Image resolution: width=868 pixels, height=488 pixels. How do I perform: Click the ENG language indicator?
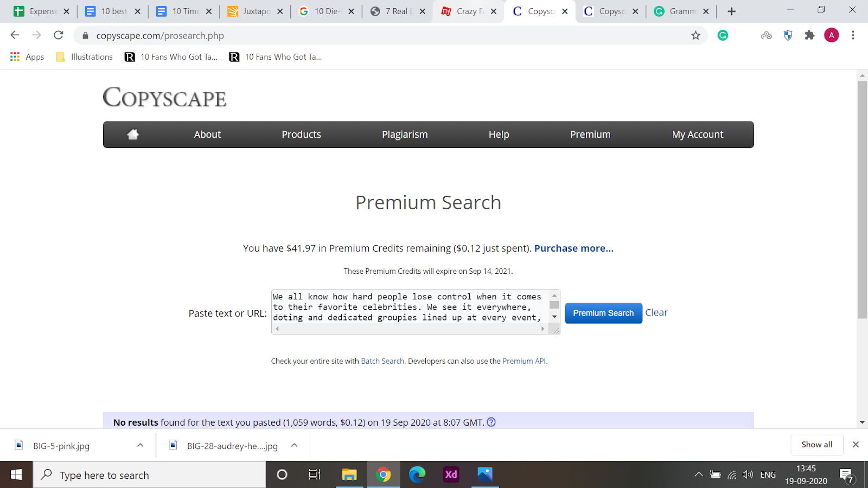[x=768, y=475]
